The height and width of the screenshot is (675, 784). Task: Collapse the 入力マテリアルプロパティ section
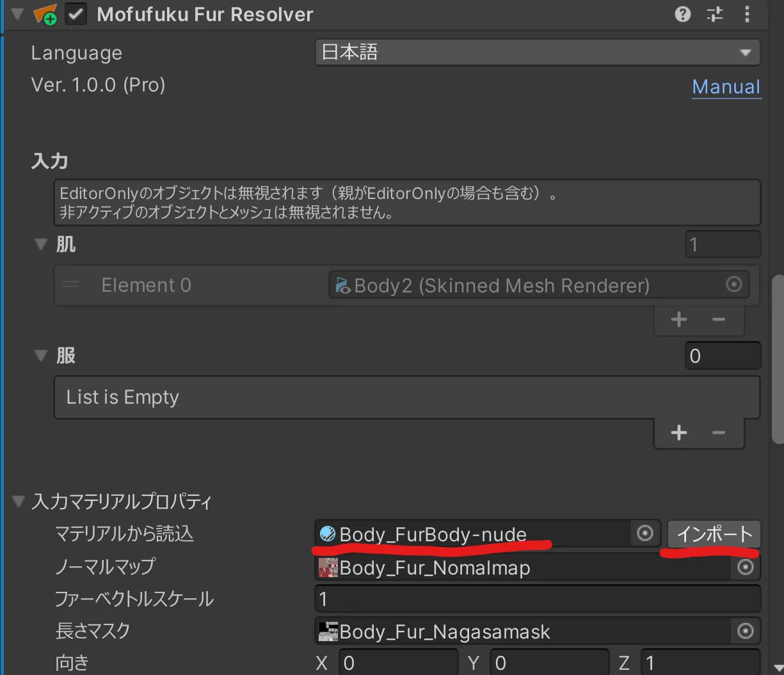19,502
